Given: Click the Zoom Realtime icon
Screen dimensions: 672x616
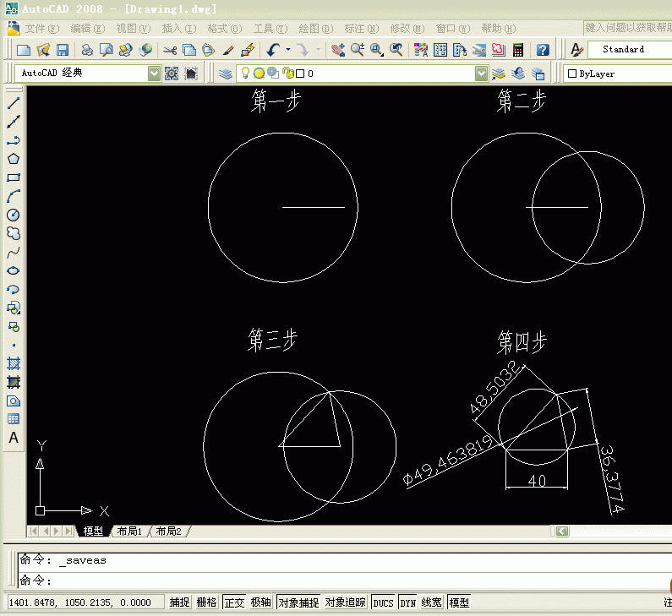Looking at the screenshot, I should tap(358, 50).
